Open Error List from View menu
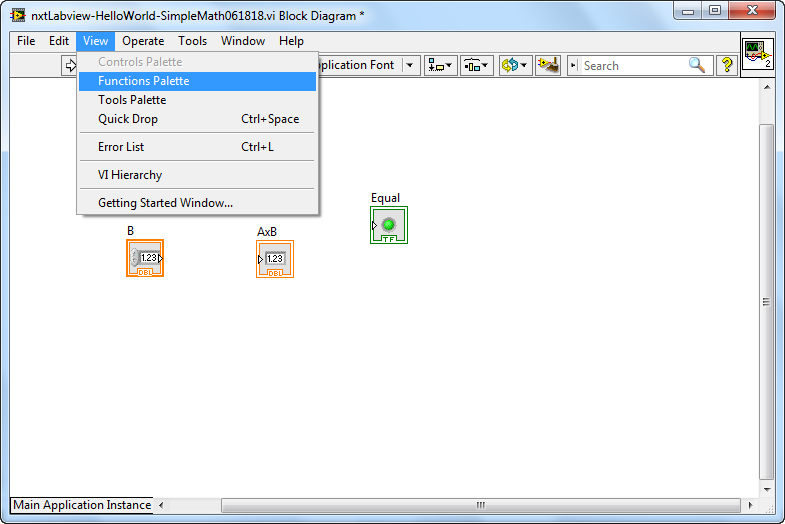Image resolution: width=785 pixels, height=524 pixels. point(197,147)
